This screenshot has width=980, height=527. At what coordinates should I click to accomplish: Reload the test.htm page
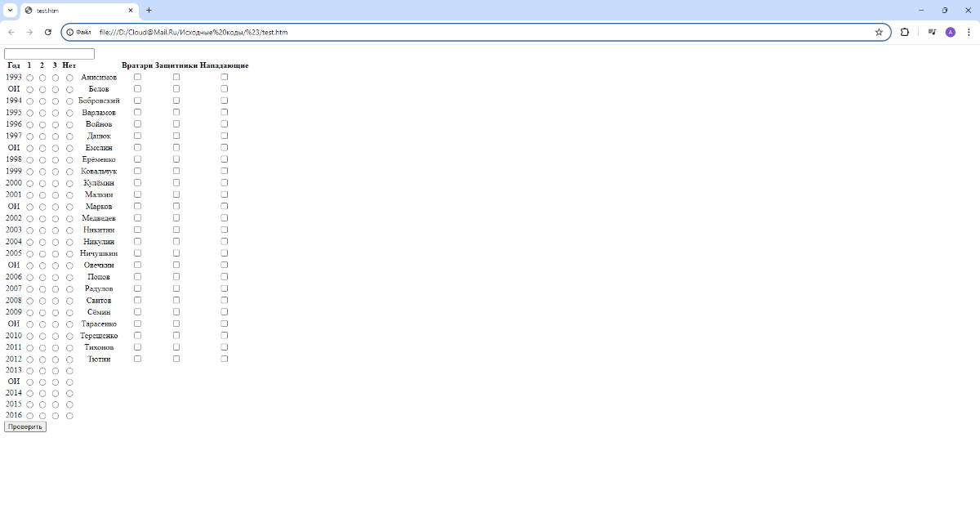[x=48, y=32]
